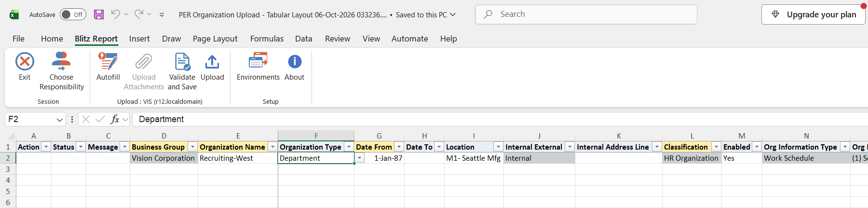Image resolution: width=868 pixels, height=208 pixels.
Task: Open Location filter dropdown
Action: 498,147
